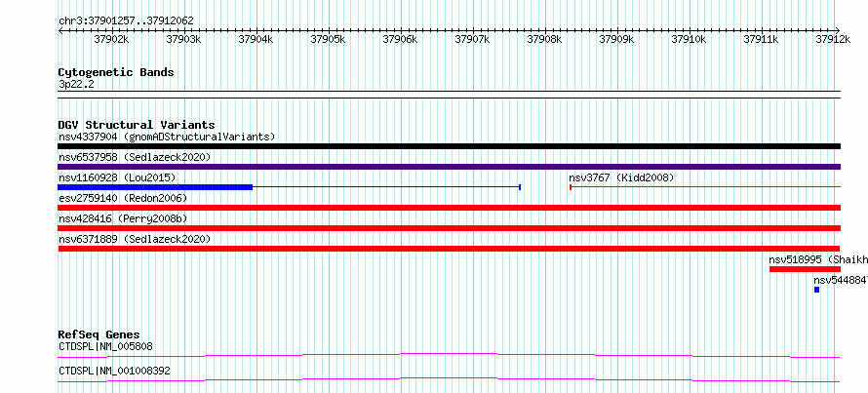Click the nsv4337904 gnomAD black variant bar
The image size is (868, 393).
pyautogui.click(x=449, y=146)
